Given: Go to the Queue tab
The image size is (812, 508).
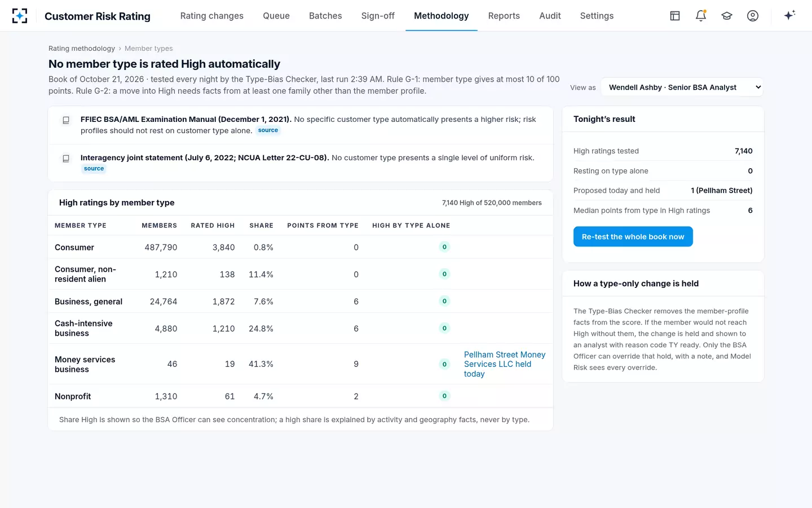Looking at the screenshot, I should 276,16.
